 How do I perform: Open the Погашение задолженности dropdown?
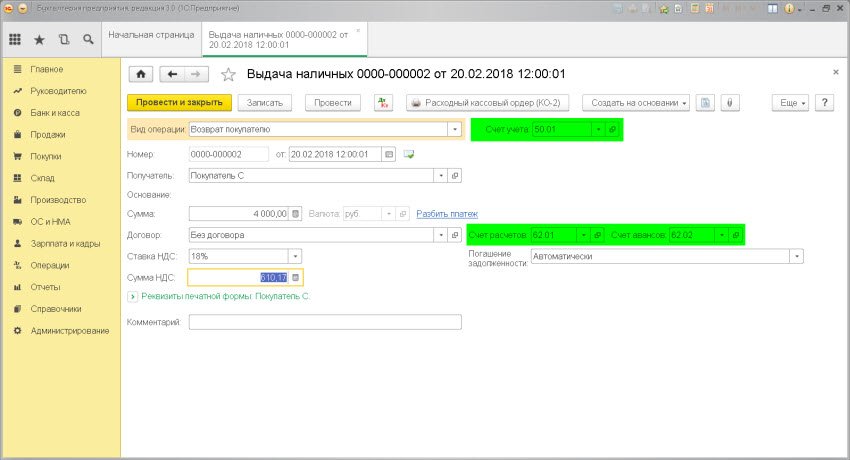[x=797, y=256]
